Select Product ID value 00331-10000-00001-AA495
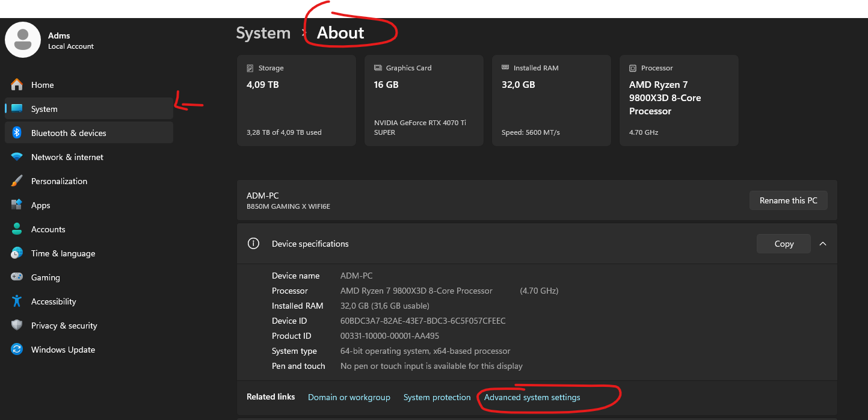This screenshot has height=420, width=868. [390, 336]
